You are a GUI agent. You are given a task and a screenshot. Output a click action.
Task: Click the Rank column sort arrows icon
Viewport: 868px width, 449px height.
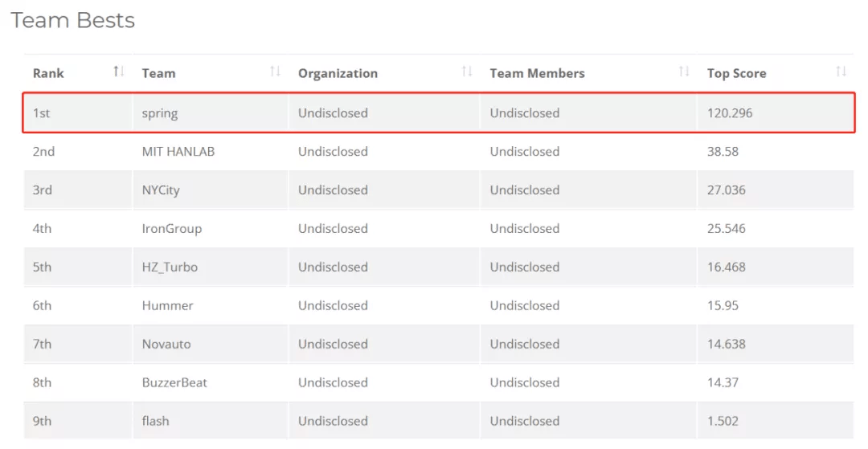pos(119,72)
